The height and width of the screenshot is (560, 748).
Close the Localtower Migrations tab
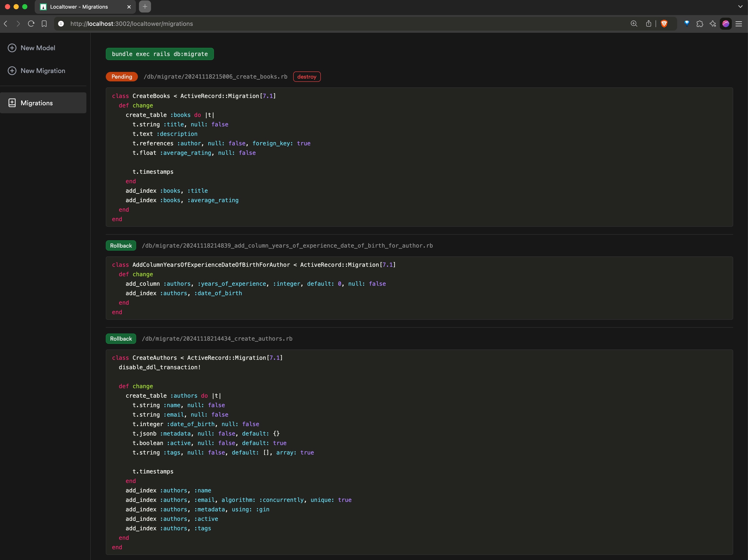coord(129,7)
